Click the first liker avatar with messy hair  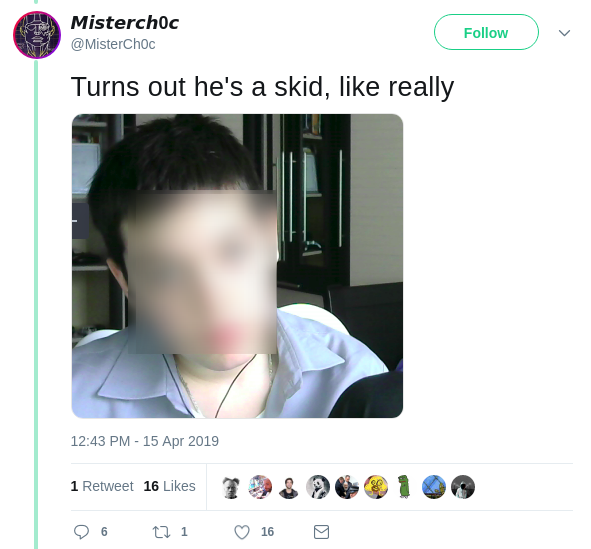(231, 487)
